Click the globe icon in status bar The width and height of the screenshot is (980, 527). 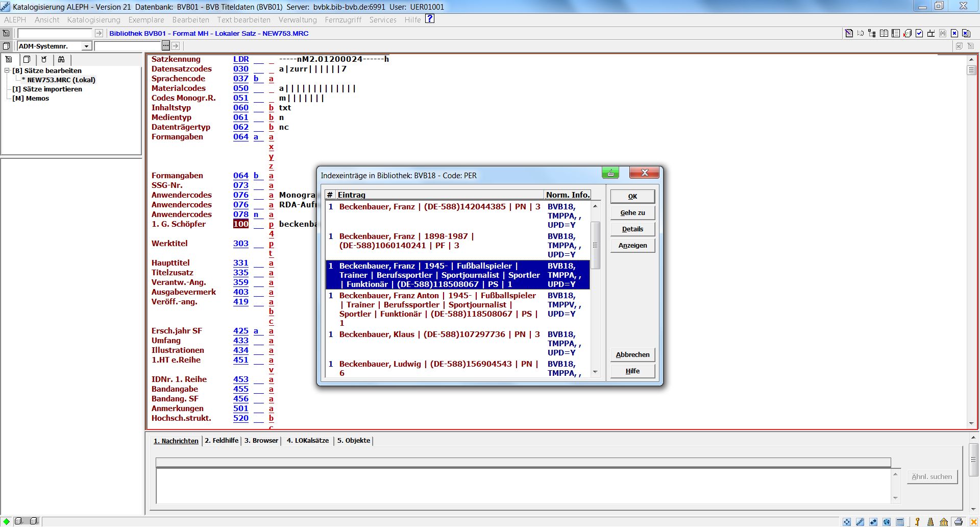pos(887,521)
